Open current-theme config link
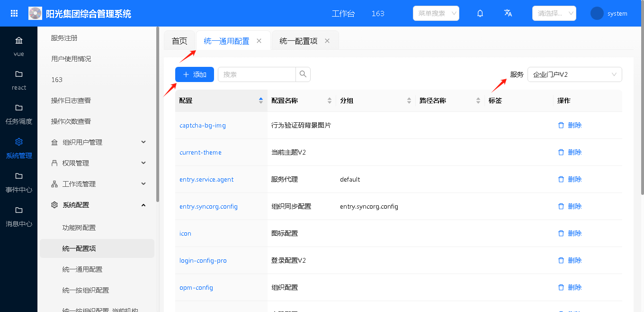The width and height of the screenshot is (644, 312). click(200, 153)
